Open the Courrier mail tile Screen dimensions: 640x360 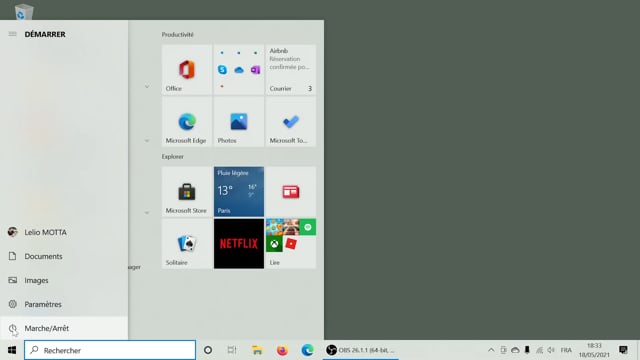291,70
